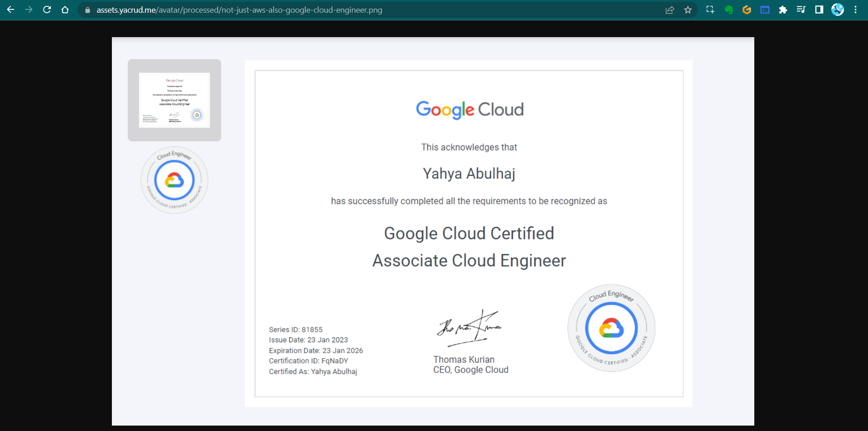Open the orange G extension icon
868x431 pixels.
[x=747, y=10]
